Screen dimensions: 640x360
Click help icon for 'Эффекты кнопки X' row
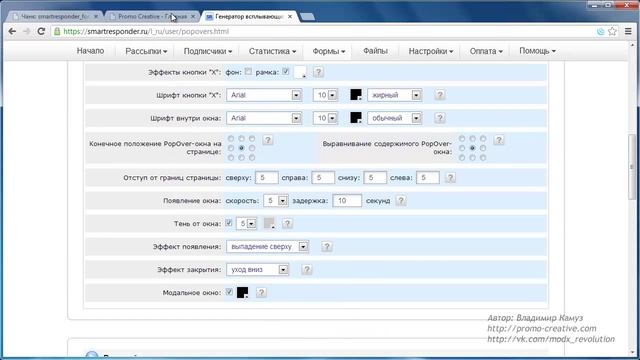318,72
